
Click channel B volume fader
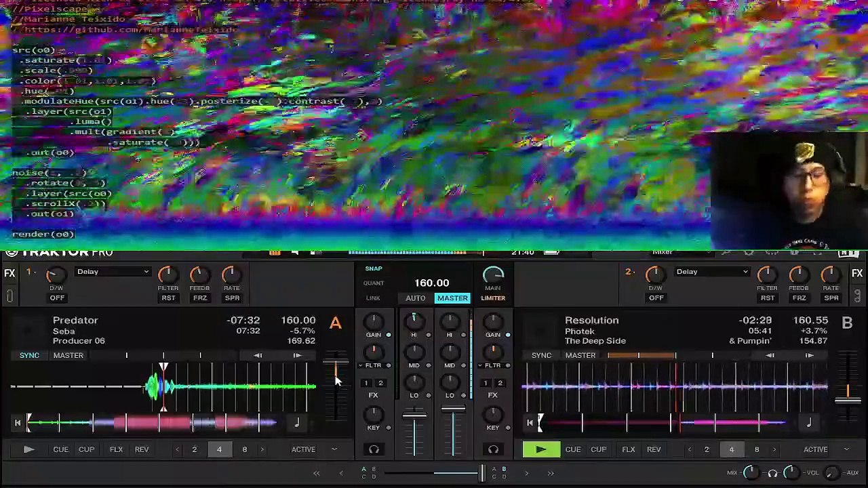(453, 409)
